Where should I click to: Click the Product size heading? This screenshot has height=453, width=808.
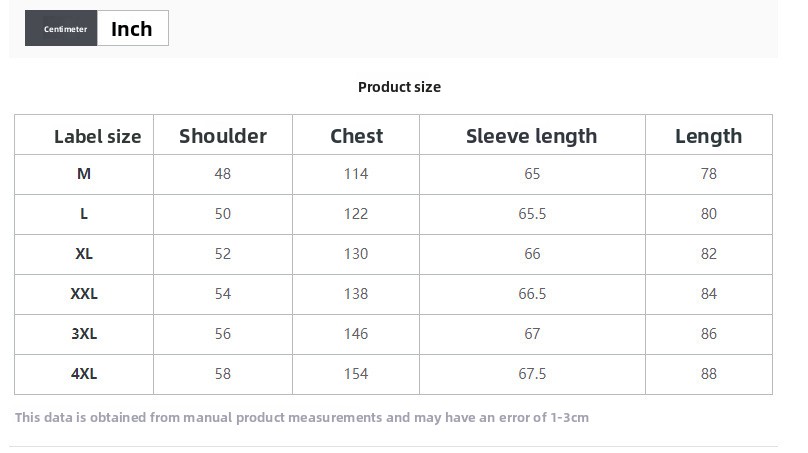[x=399, y=87]
